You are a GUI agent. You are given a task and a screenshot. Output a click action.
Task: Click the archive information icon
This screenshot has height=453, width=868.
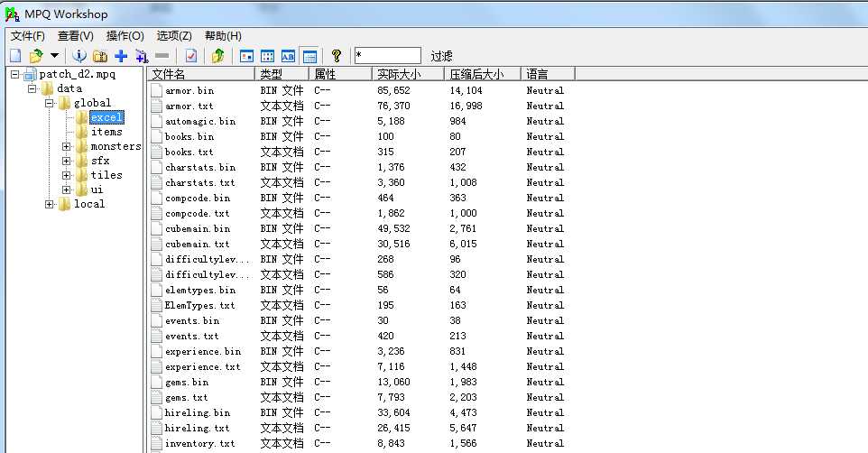pyautogui.click(x=79, y=55)
